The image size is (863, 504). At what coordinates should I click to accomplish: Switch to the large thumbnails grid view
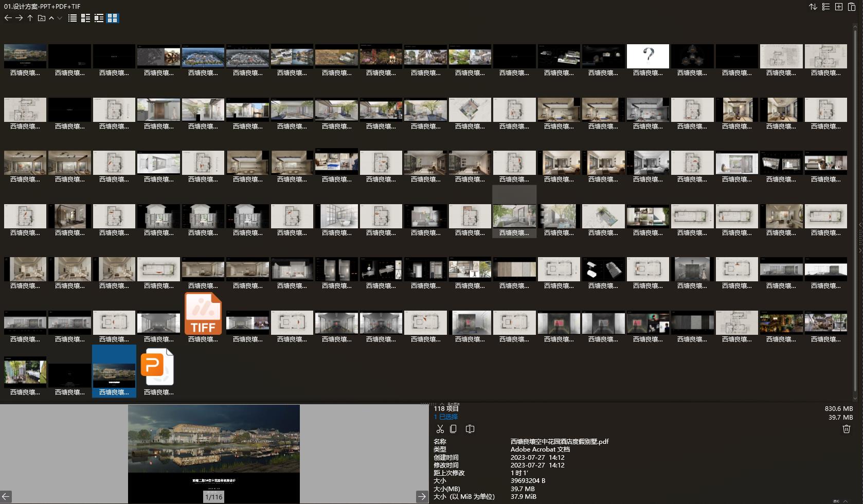[113, 18]
